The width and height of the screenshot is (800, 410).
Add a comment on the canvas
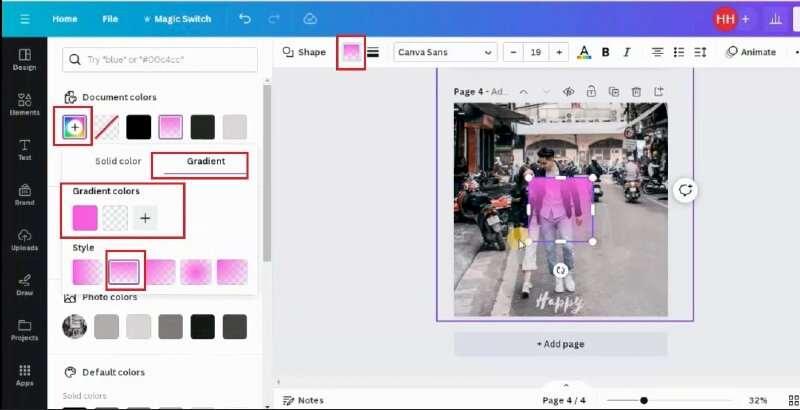coord(685,190)
